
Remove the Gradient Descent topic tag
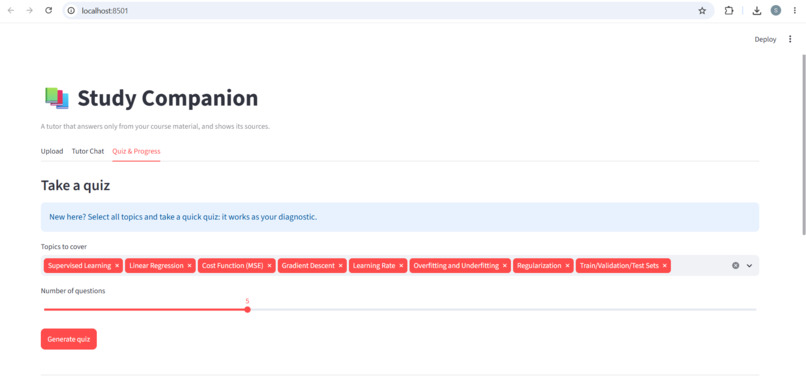click(340, 266)
